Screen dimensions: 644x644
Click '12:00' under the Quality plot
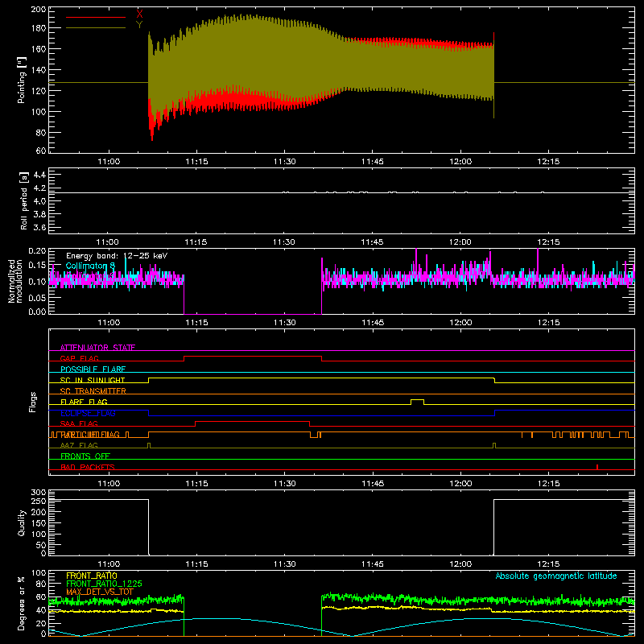point(460,564)
